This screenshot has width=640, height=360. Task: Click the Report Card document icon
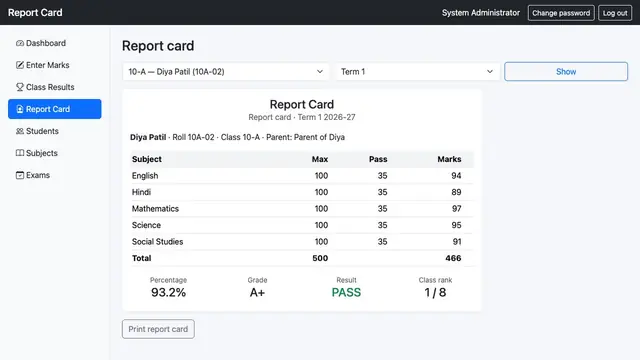(x=20, y=109)
